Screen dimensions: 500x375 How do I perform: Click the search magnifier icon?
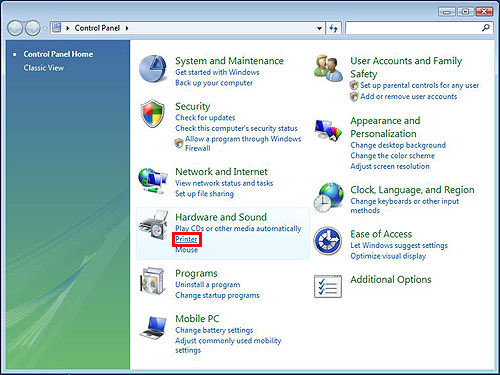click(x=486, y=28)
